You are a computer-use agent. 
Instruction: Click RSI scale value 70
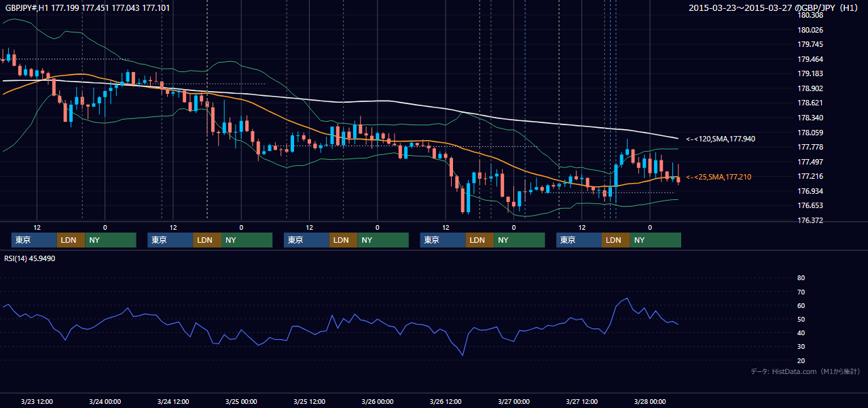pyautogui.click(x=801, y=292)
